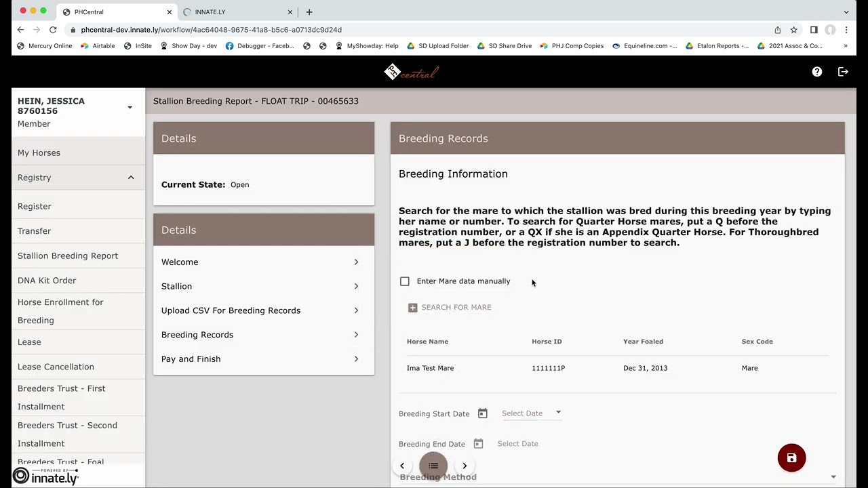Click the share page icon in address bar
This screenshot has width=868, height=488.
click(x=777, y=30)
